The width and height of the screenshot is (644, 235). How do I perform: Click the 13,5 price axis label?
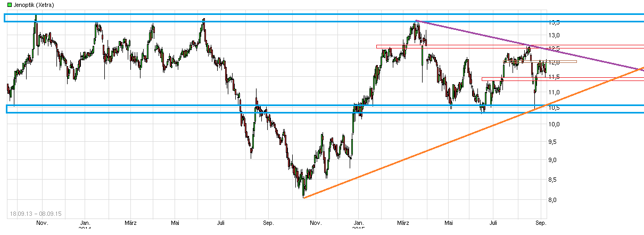(x=554, y=23)
